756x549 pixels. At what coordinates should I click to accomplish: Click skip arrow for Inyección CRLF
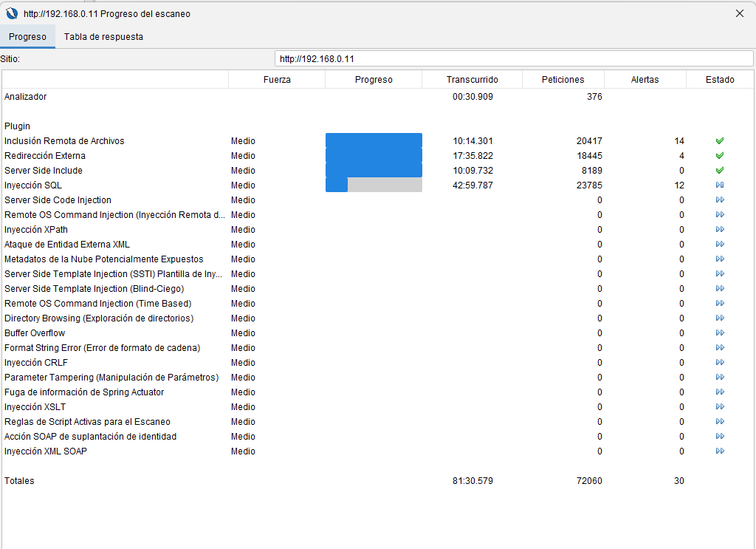720,363
